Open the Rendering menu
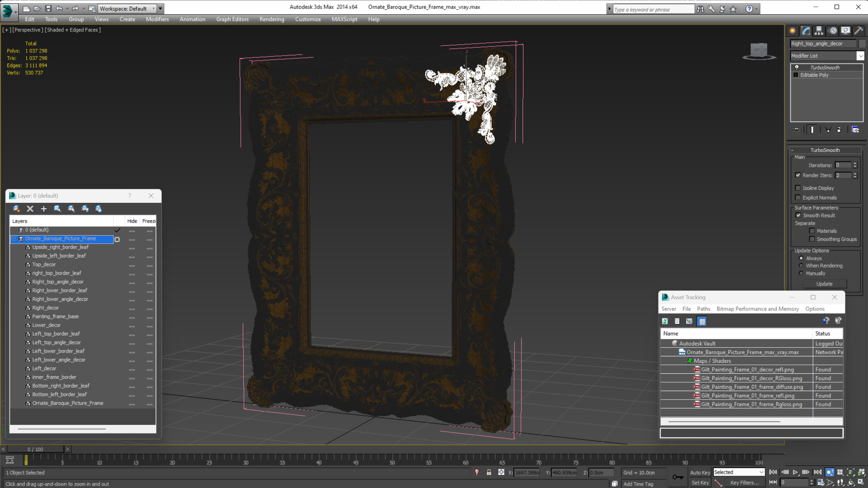Screen dimensions: 868x488 coord(272,19)
